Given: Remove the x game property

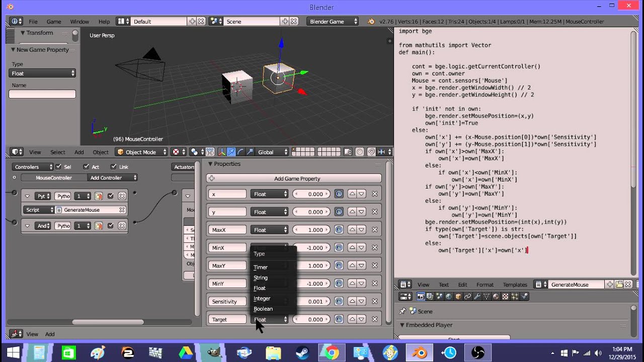Looking at the screenshot, I should (374, 194).
